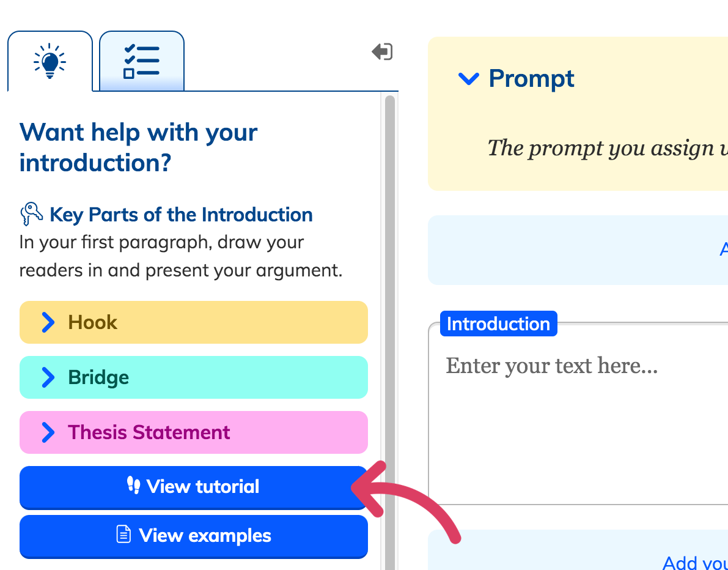Click the sidebar vertical scrollbar

390,332
